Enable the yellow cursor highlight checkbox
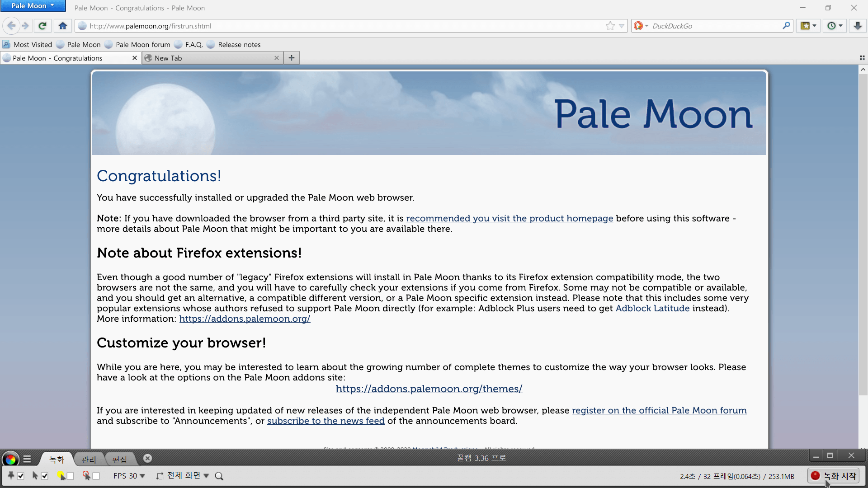 pos(71,476)
